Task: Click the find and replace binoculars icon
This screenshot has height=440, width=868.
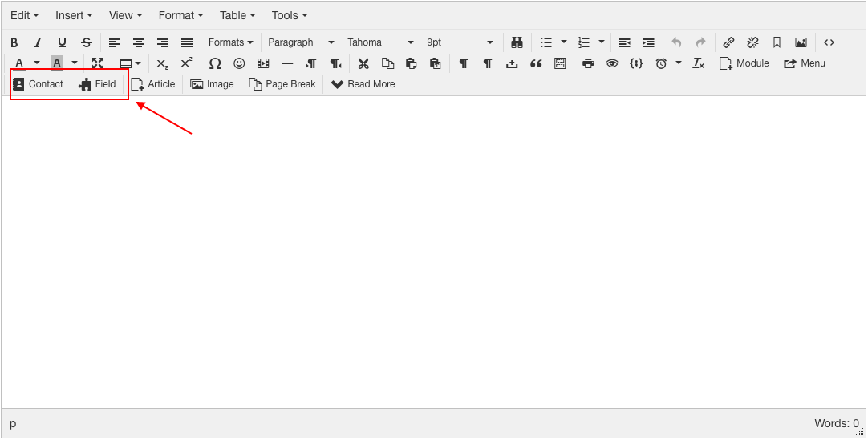Action: [x=517, y=42]
